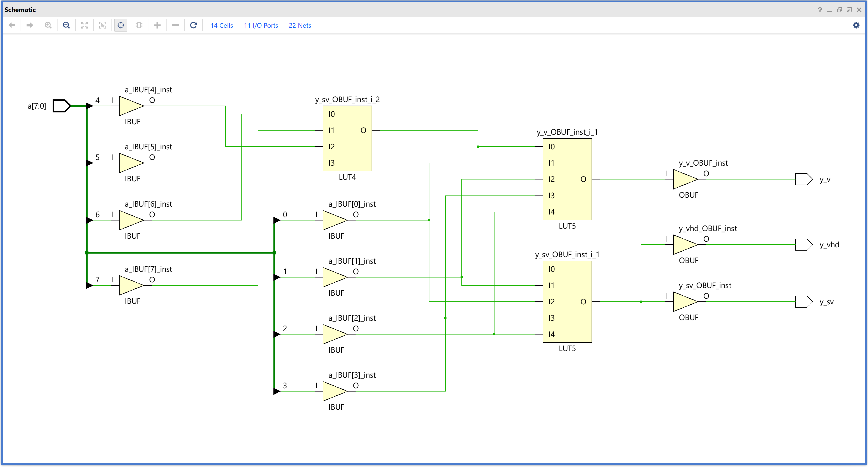Select the a_IBUF[3]_inst buffer triangle
This screenshot has height=467, width=868.
334,391
